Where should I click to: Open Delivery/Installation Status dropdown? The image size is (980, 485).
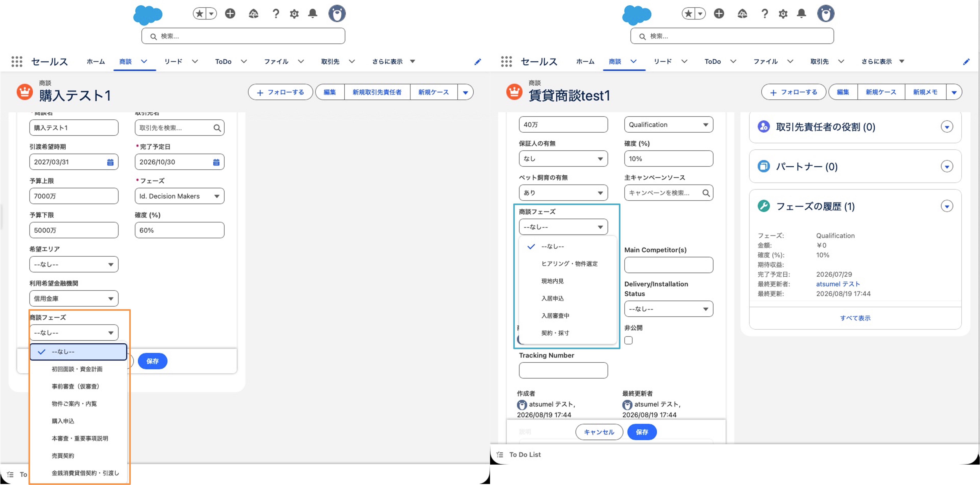click(668, 309)
